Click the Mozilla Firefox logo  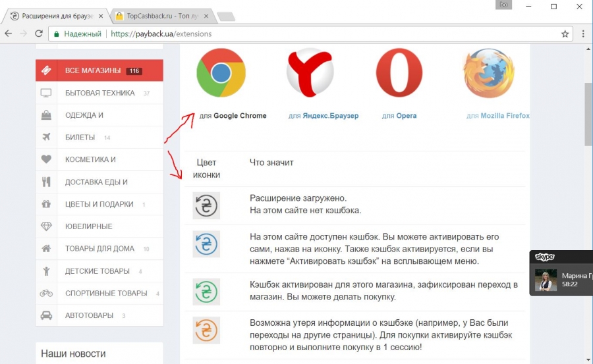pos(489,72)
